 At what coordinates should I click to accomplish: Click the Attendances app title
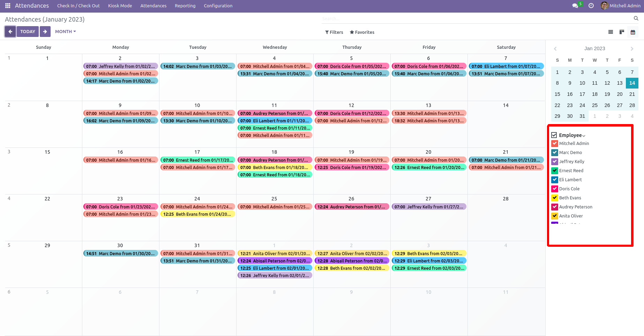point(32,6)
